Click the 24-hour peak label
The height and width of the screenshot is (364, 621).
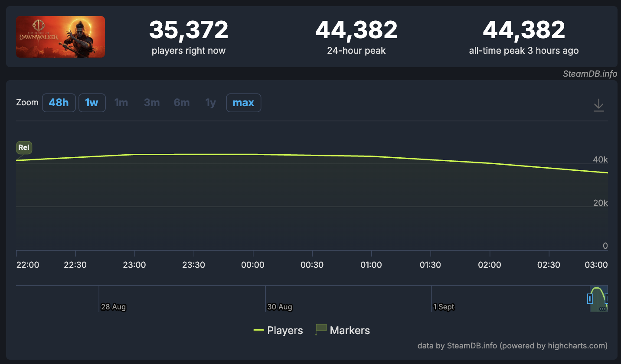coord(356,51)
